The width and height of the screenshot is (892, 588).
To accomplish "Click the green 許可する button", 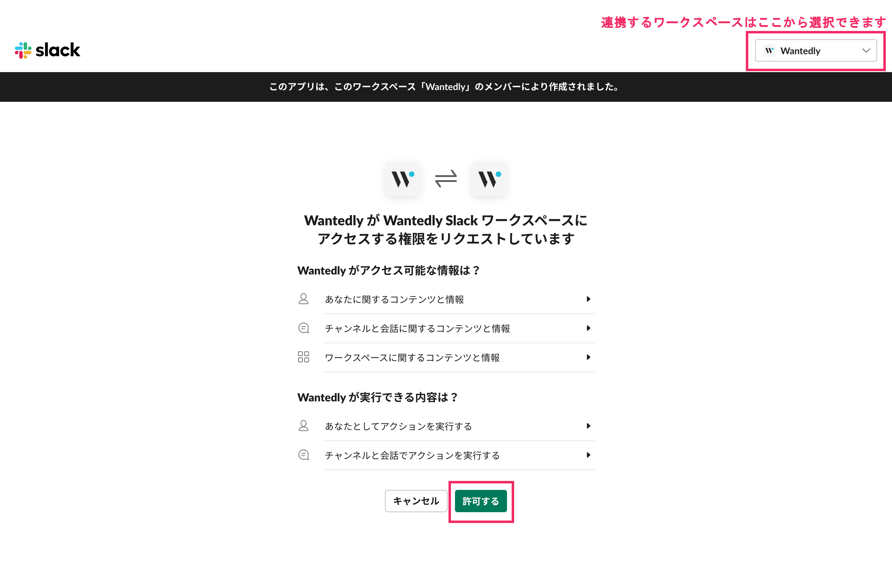I will point(481,501).
